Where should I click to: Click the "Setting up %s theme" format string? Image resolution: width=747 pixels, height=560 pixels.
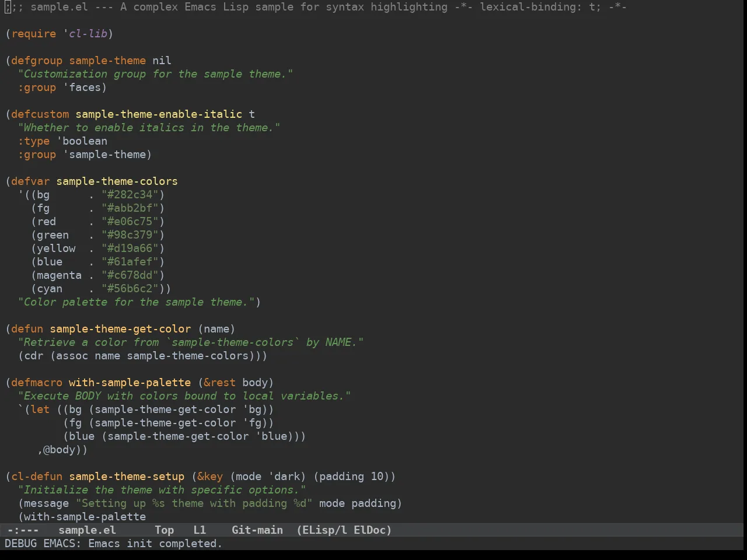point(194,503)
